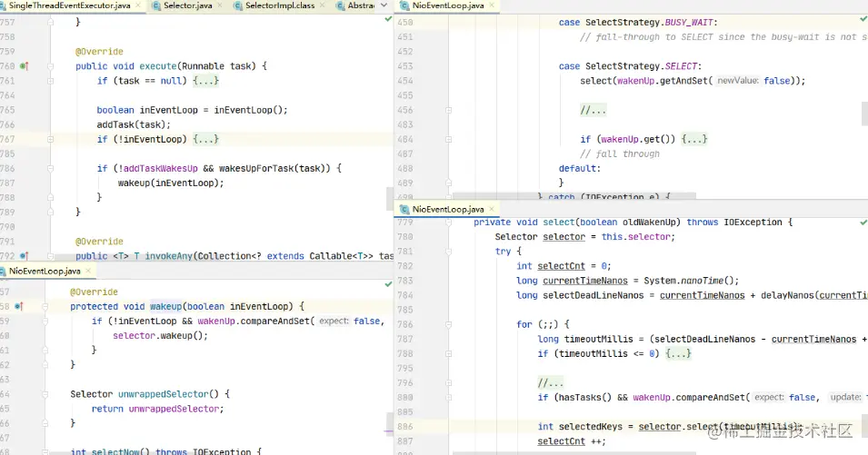This screenshot has width=868, height=455.
Task: Collapse for loop fold at line 786
Action: (448, 324)
